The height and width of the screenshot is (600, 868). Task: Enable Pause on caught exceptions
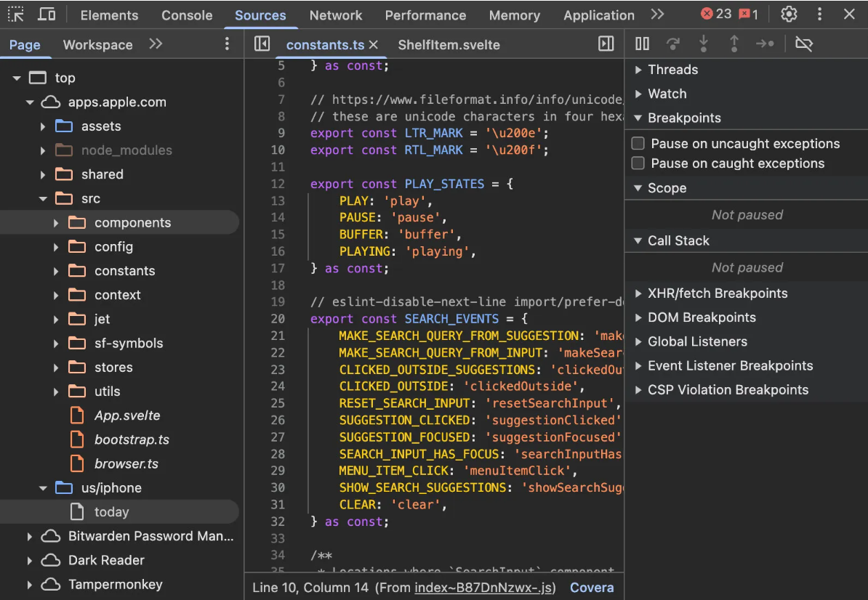(638, 163)
